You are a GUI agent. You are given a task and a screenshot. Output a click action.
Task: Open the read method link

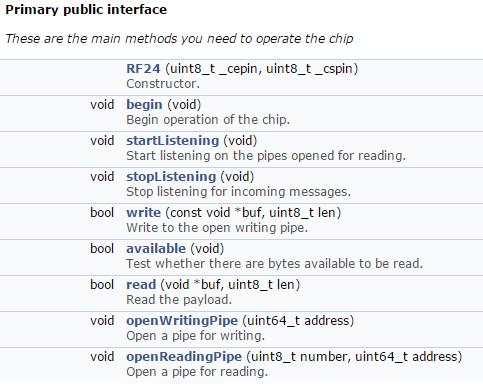coord(141,285)
